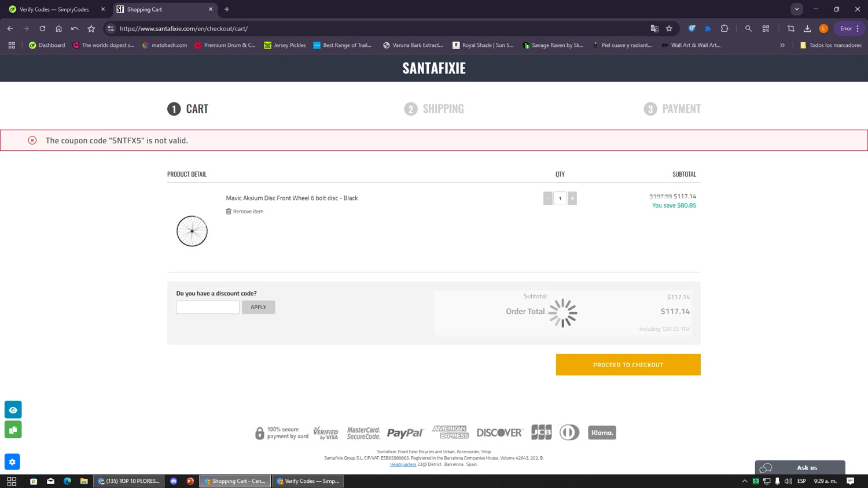868x488 pixels.
Task: Open the Jersey Pickles bookmark
Action: pyautogui.click(x=285, y=45)
